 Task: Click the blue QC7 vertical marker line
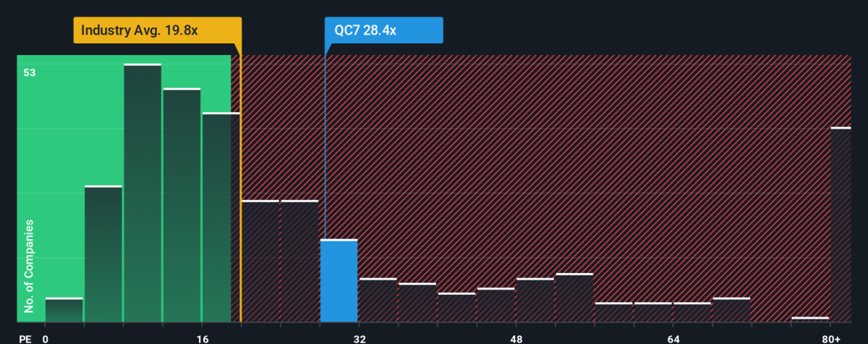point(325,145)
